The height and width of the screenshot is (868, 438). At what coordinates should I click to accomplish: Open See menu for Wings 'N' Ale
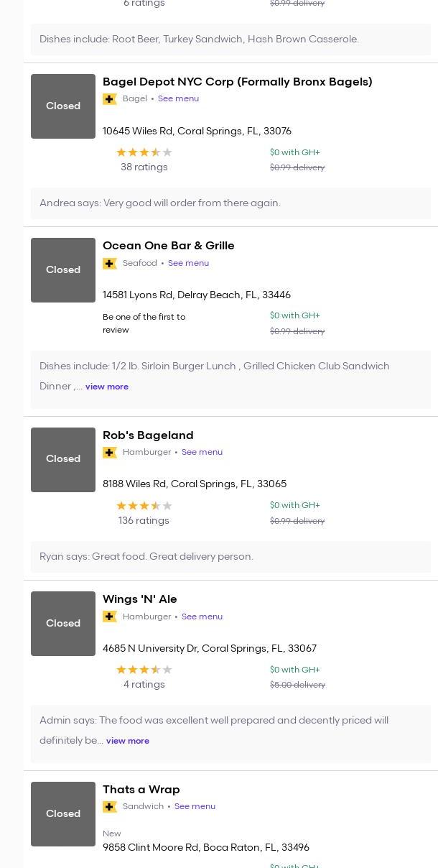click(202, 617)
